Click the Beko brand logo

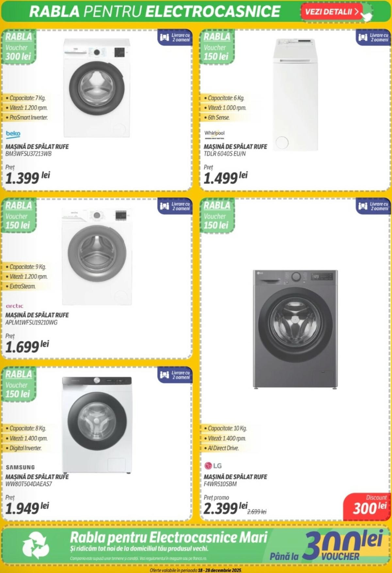click(13, 134)
